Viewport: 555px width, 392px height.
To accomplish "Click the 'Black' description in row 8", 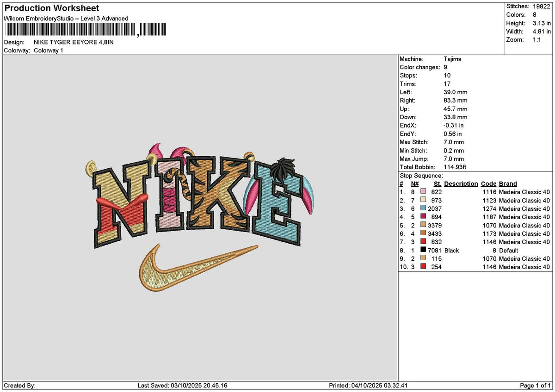I will pyautogui.click(x=452, y=250).
